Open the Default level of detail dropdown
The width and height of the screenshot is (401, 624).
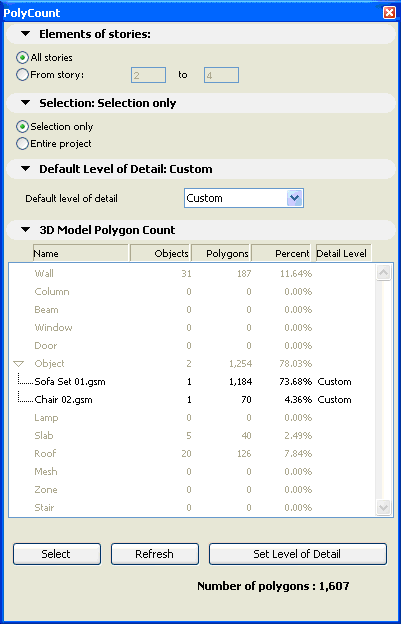pyautogui.click(x=244, y=198)
